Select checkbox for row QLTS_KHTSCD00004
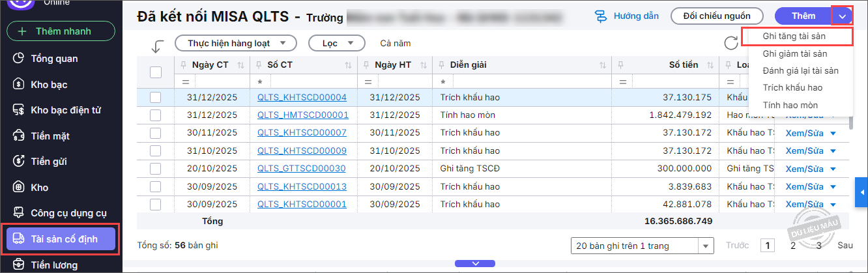Image resolution: width=868 pixels, height=273 pixels. 156,98
